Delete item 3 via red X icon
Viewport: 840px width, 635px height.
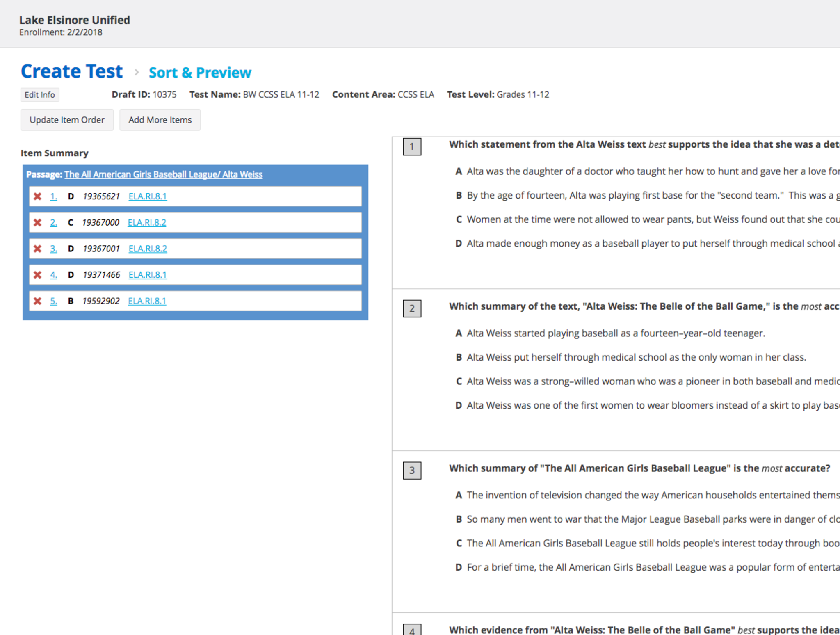[x=37, y=249]
